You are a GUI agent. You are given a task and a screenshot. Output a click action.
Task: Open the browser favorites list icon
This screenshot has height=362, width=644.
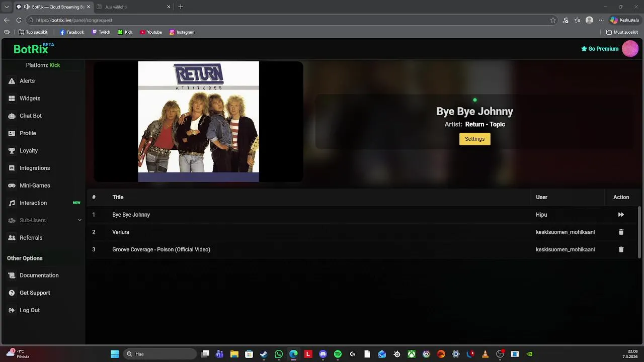pos(577,20)
